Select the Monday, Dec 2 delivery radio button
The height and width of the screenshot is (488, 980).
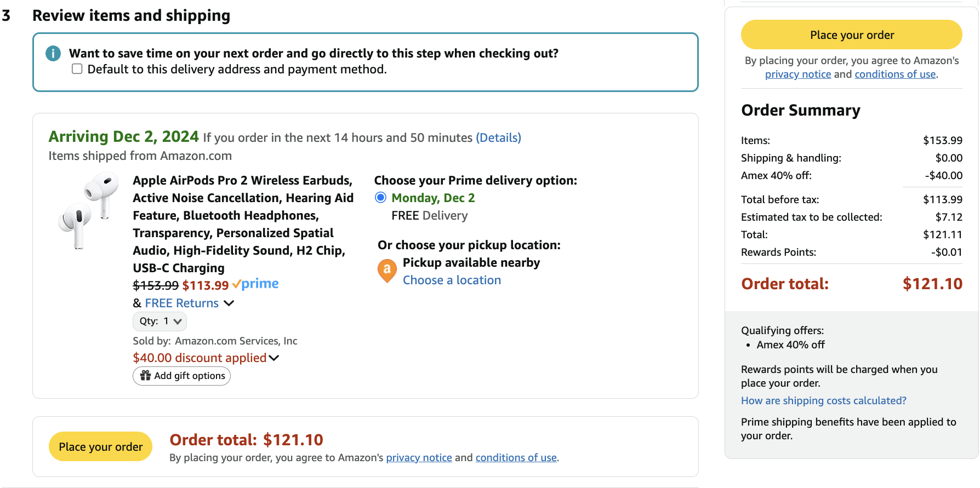point(380,198)
